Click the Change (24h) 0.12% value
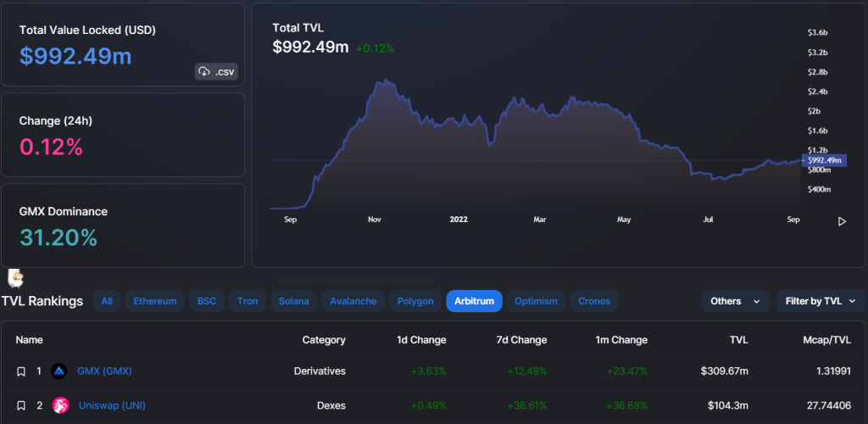The height and width of the screenshot is (424, 868). [51, 147]
